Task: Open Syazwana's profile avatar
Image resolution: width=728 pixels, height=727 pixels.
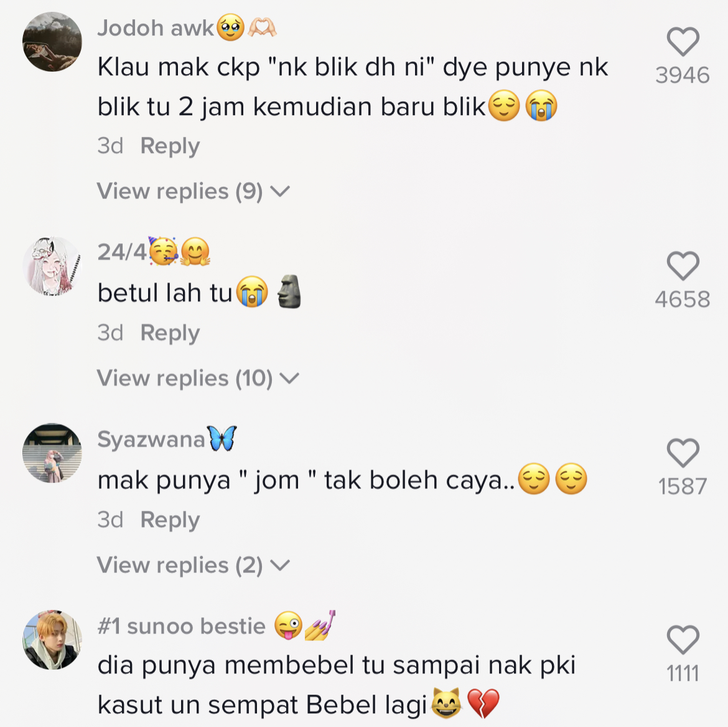Action: 52,453
